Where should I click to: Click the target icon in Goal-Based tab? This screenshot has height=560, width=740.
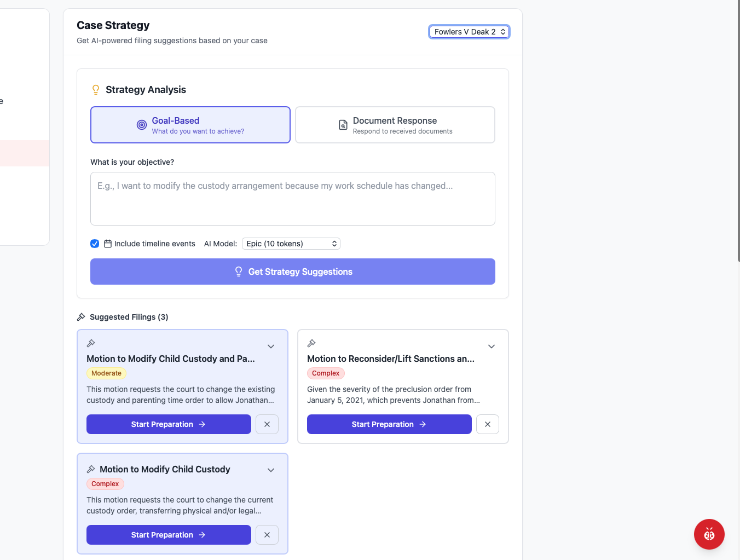pyautogui.click(x=142, y=125)
